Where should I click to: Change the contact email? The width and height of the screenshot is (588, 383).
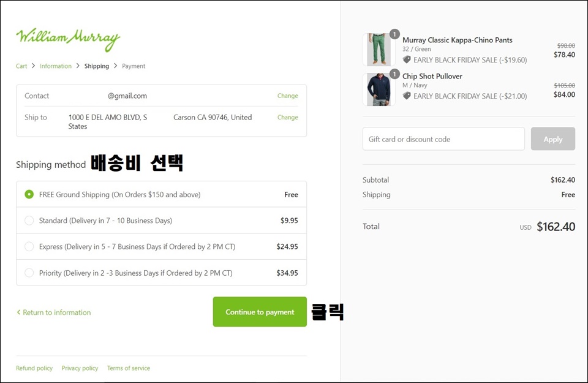tap(288, 96)
